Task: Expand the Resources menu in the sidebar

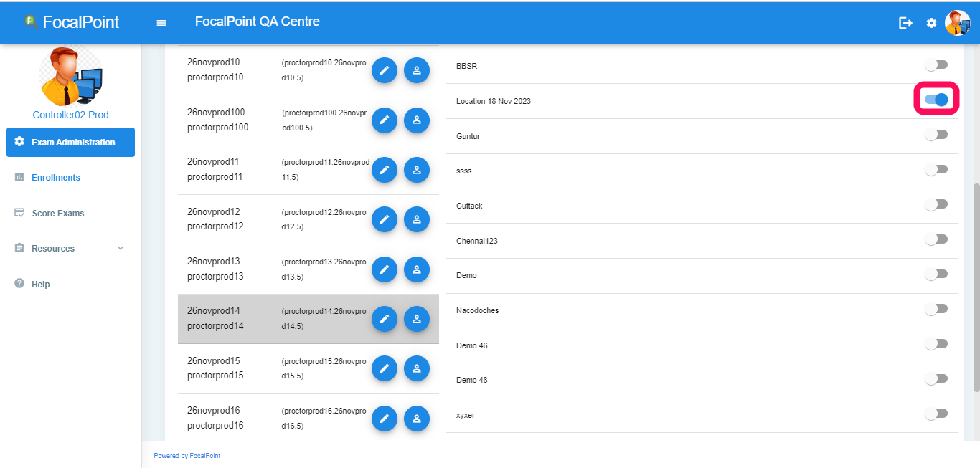Action: [55, 248]
